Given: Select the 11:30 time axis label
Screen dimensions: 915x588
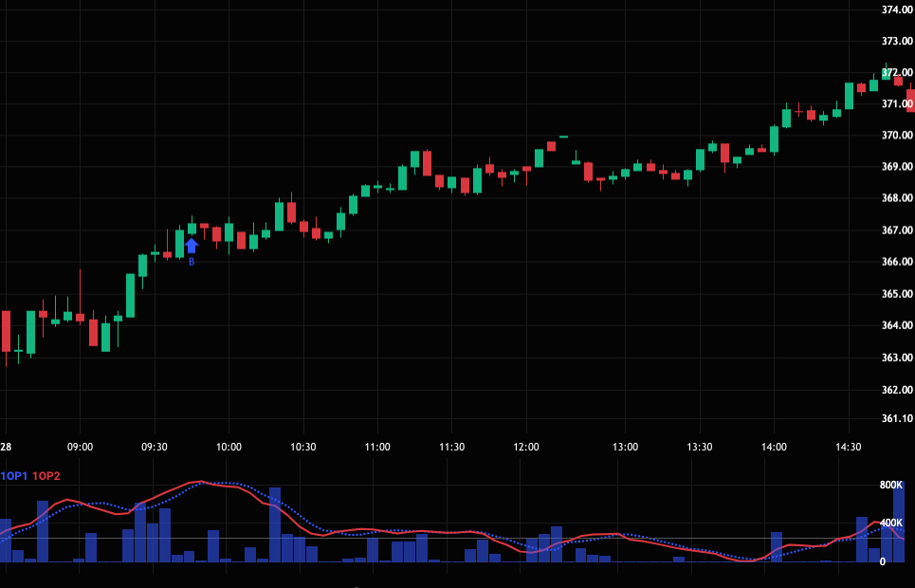Looking at the screenshot, I should click(451, 448).
